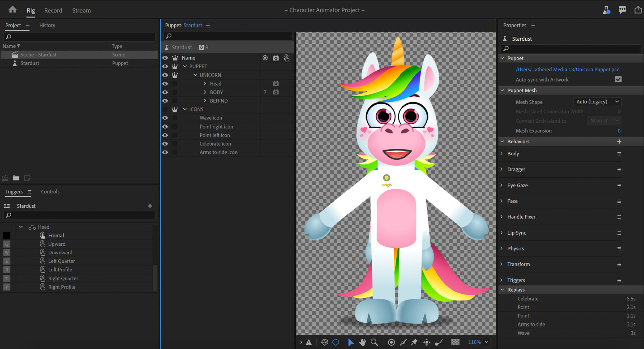Image resolution: width=644 pixels, height=349 pixels.
Task: Select the Zoom magnifier tool below canvas
Action: click(374, 342)
